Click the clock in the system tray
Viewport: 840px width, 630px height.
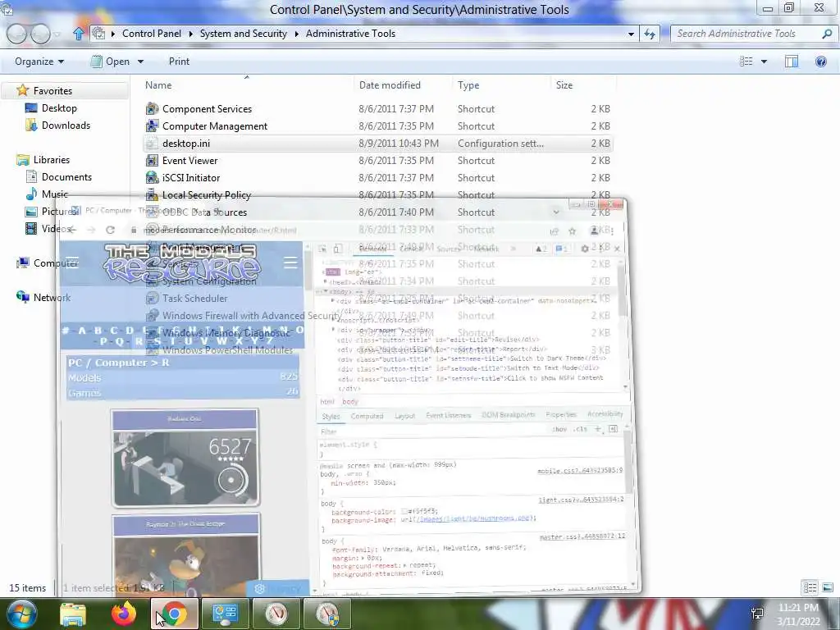tap(798, 614)
